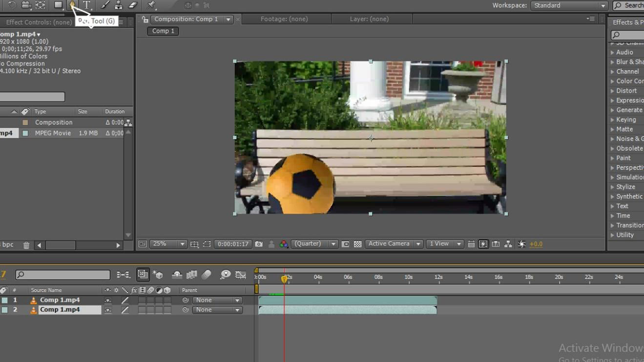Select the Horizontal Type tool
Viewport: 644px width, 362px height.
pyautogui.click(x=87, y=5)
